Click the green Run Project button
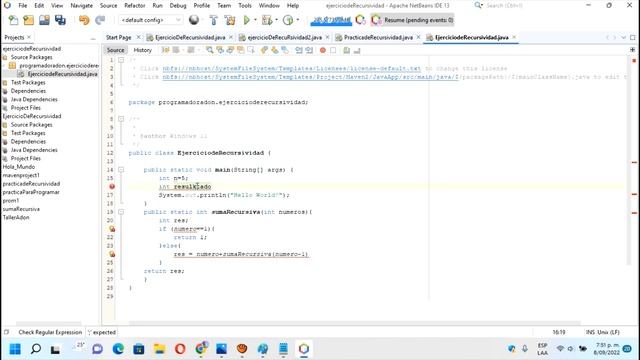 coord(247,20)
